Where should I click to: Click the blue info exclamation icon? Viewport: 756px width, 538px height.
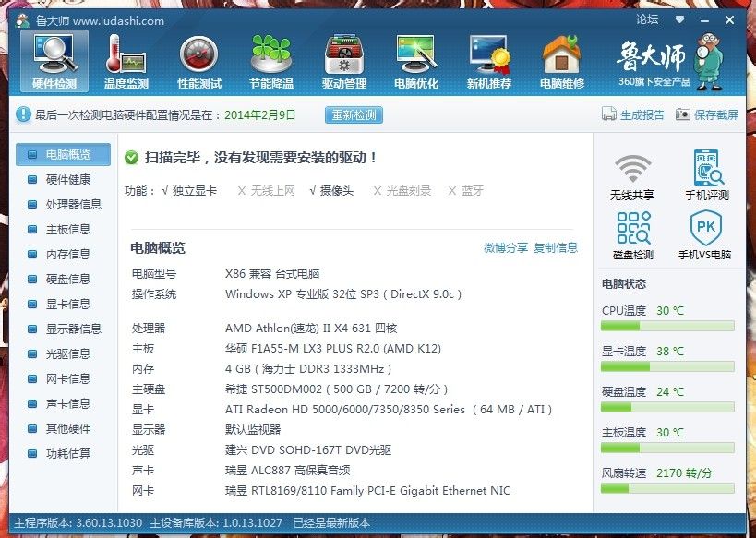coord(23,114)
